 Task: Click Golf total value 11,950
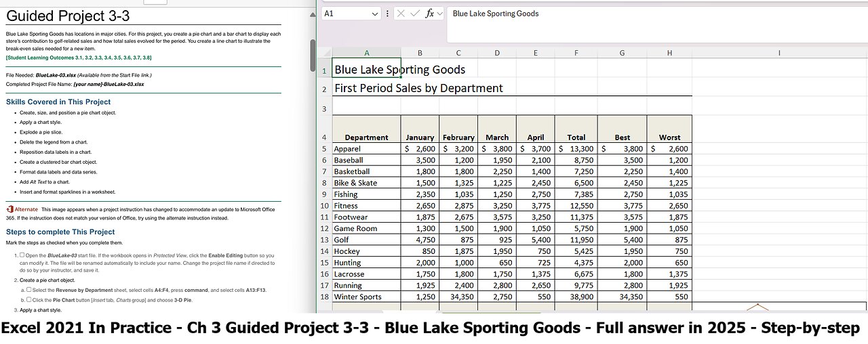point(576,240)
